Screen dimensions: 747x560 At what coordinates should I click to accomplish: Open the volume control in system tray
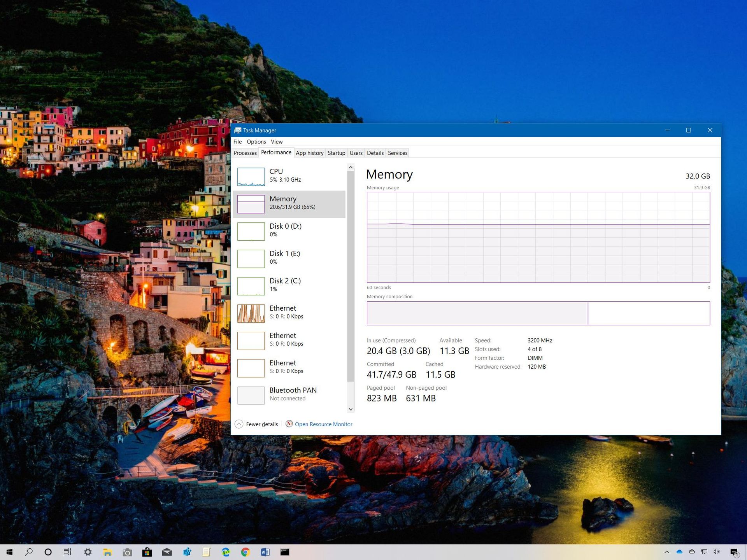pos(716,552)
